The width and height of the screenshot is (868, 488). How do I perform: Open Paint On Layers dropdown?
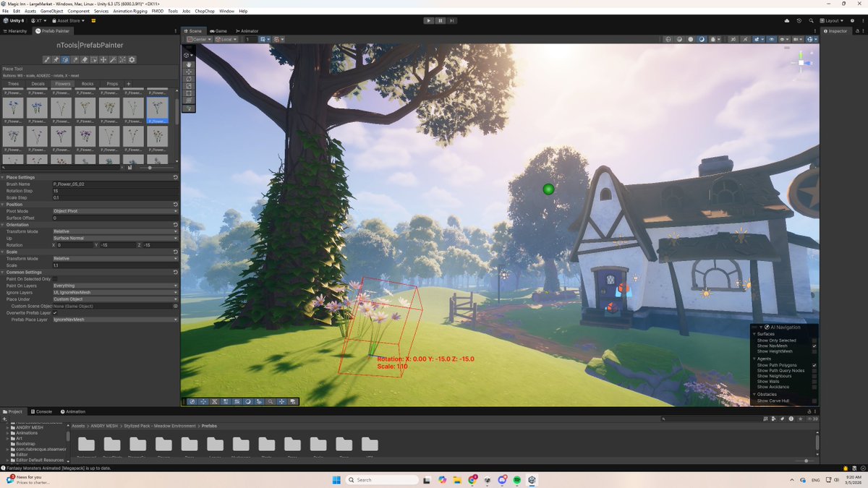(116, 286)
